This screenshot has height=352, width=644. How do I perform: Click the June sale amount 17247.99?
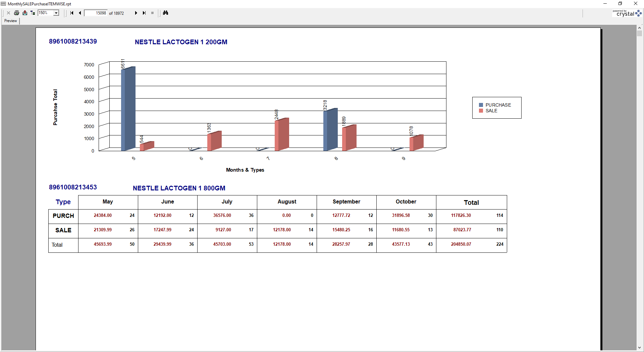tap(162, 230)
